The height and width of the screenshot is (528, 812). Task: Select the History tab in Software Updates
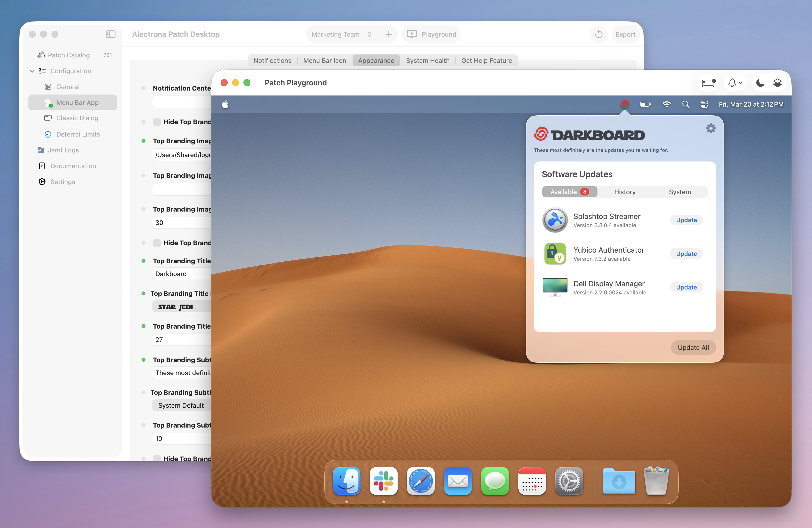coord(625,192)
